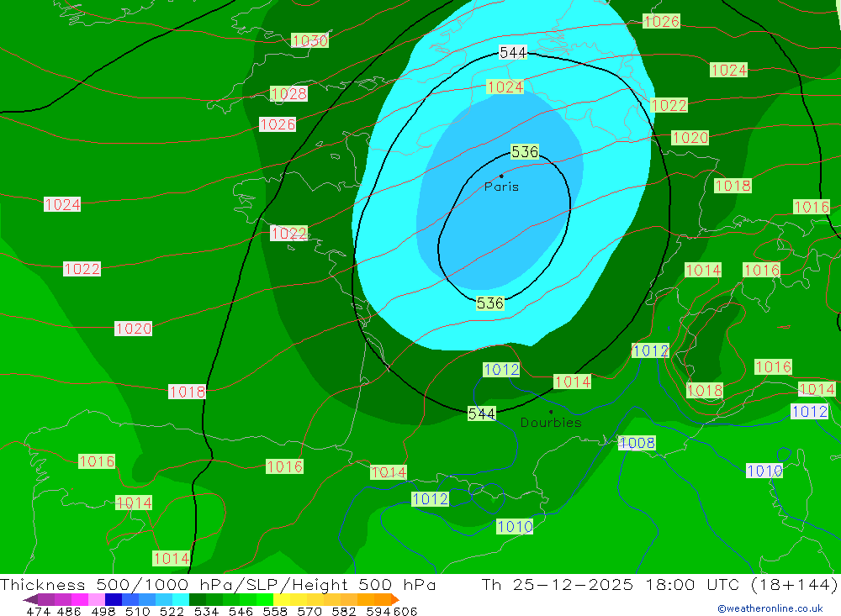Pick the cyan legend swatch near 522
841x616 pixels.
(x=181, y=599)
